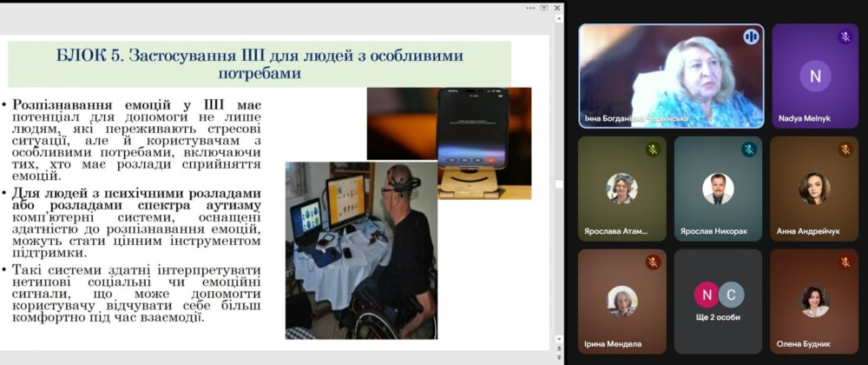This screenshot has width=868, height=365.
Task: Click Ярослав Никорак's profile picture
Action: tap(718, 189)
